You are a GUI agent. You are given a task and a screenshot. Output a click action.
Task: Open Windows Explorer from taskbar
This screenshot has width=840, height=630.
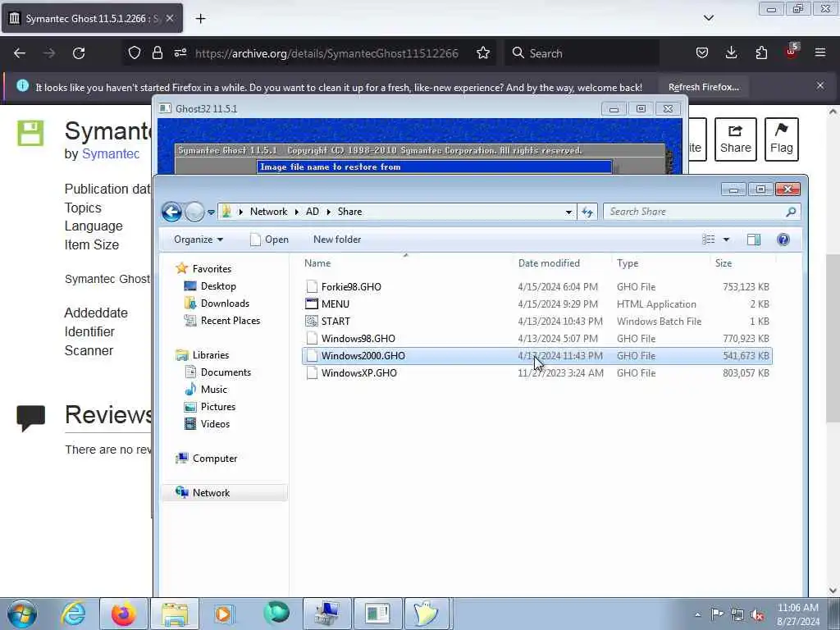(175, 614)
